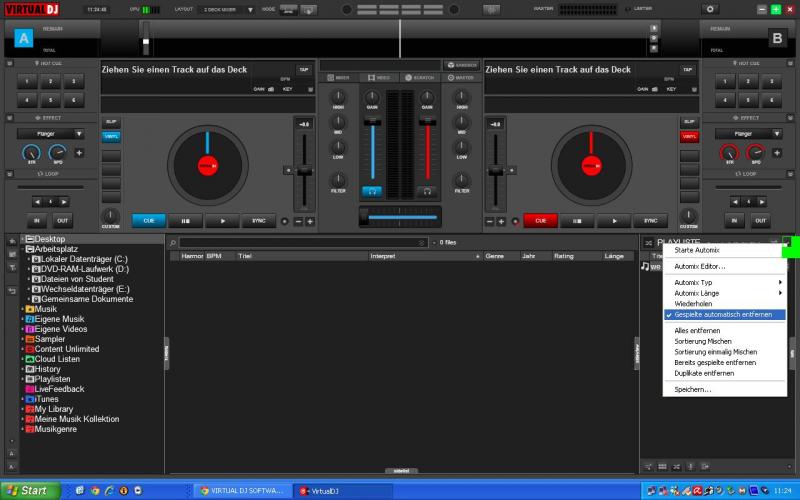Expand the Automix Typ submenu
The height and width of the screenshot is (500, 800).
click(724, 282)
